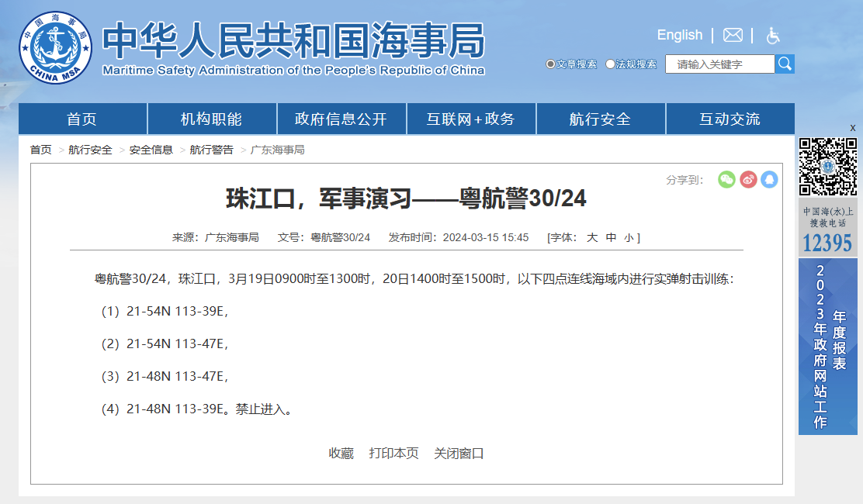Open the 互动交流 navigation tab
863x504 pixels.
point(730,119)
